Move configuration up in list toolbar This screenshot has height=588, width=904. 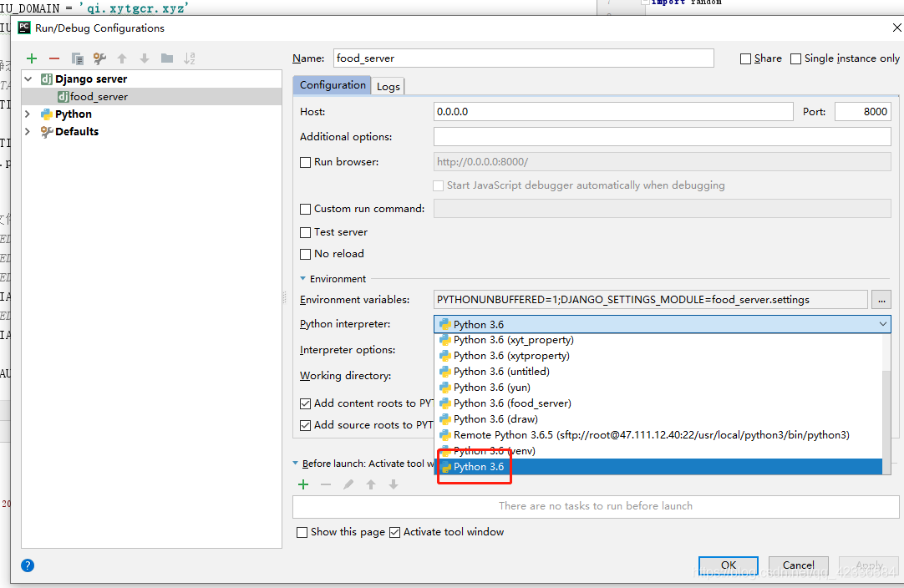(x=122, y=58)
